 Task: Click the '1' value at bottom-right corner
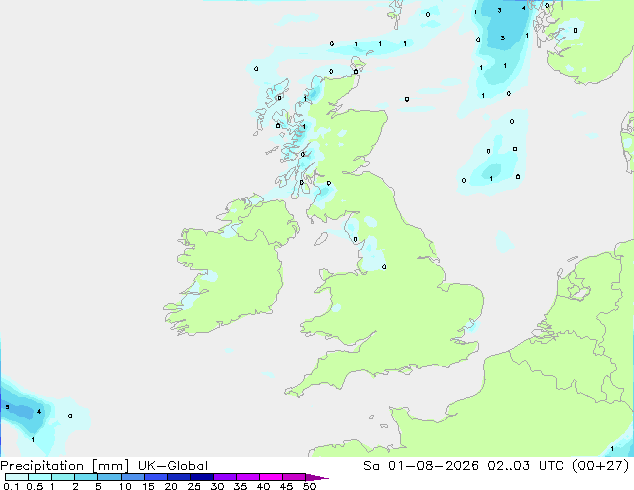tap(612, 448)
